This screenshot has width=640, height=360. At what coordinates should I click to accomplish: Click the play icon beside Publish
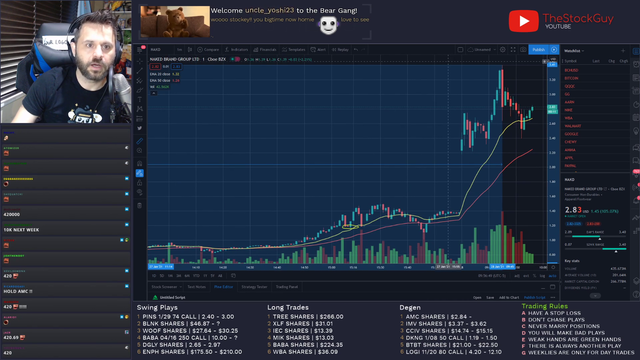(554, 49)
